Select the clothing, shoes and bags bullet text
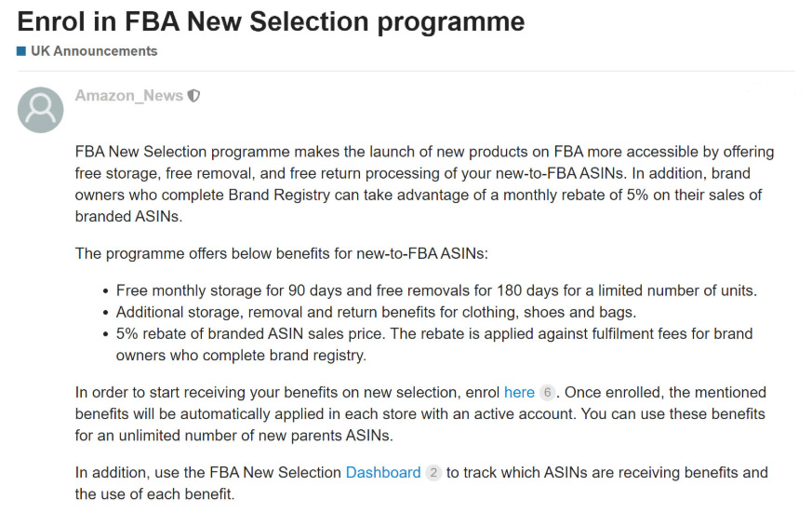Screen dimensions: 812x526 click(x=376, y=312)
